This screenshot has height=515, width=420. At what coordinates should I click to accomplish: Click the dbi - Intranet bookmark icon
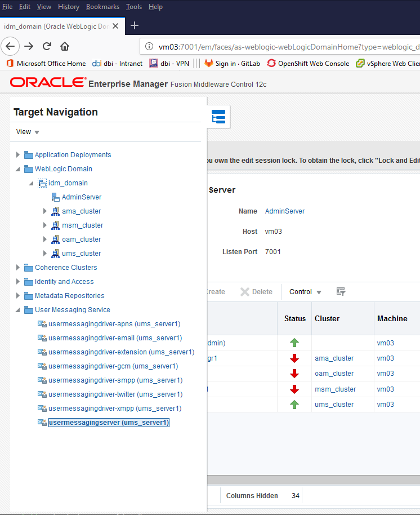tap(97, 64)
